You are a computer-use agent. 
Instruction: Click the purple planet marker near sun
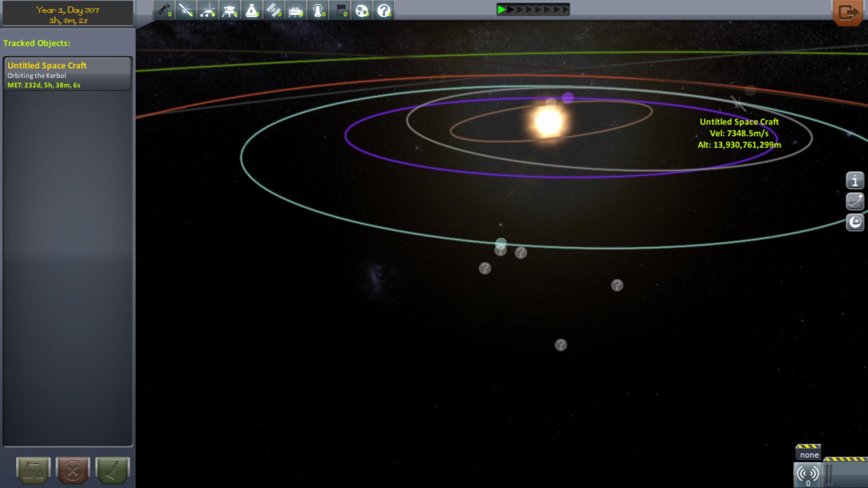(568, 98)
